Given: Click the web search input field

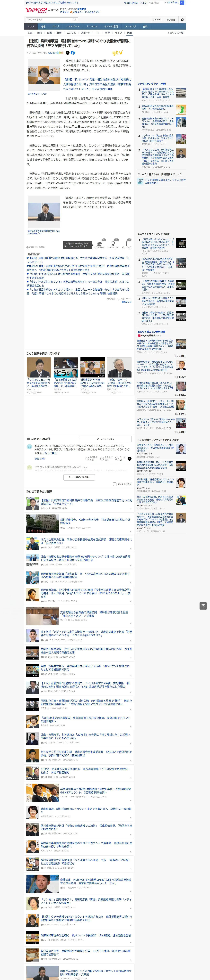Looking at the screenshot, I should [156, 3].
